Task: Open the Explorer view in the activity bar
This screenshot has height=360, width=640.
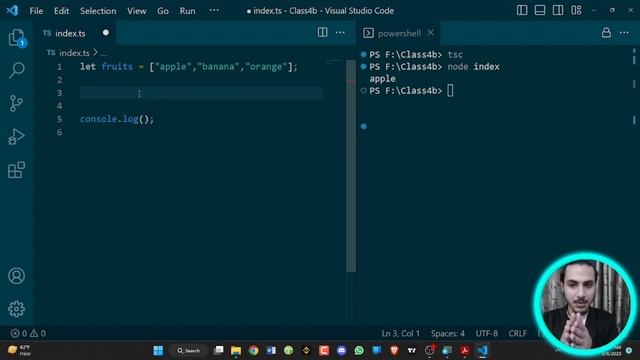Action: click(x=17, y=38)
